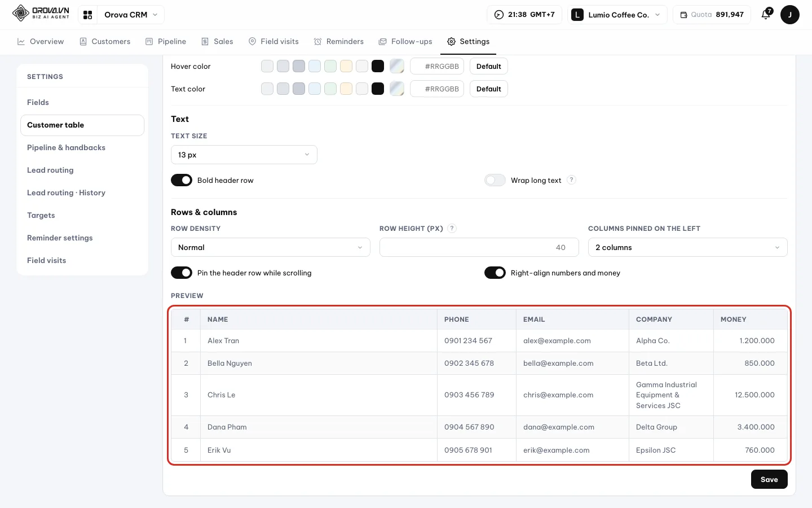Open user profile avatar J
812x508 pixels.
click(x=790, y=15)
